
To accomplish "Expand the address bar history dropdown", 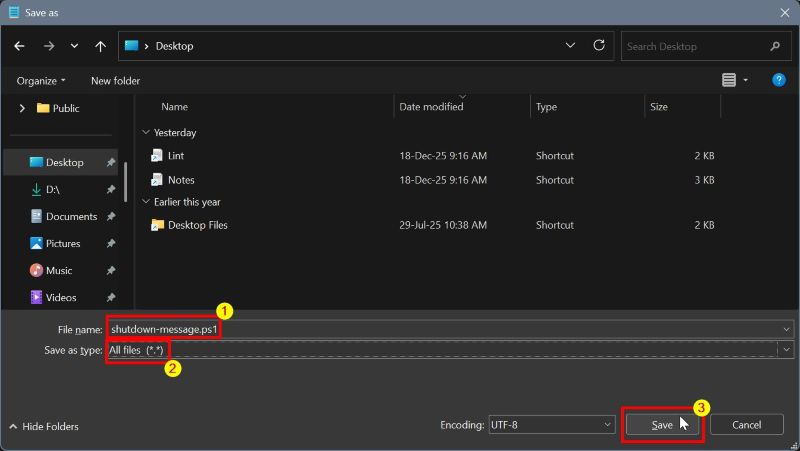I will click(570, 45).
